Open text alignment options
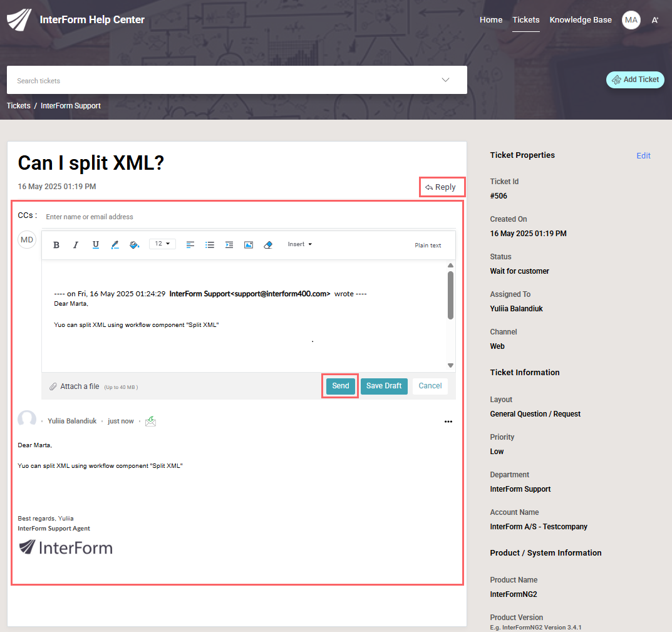The width and height of the screenshot is (672, 632). pos(190,245)
